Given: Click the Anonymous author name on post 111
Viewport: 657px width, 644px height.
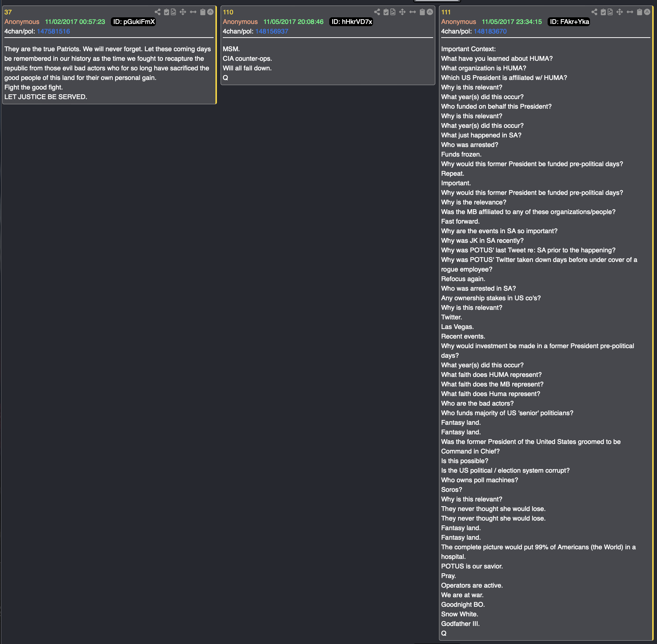Looking at the screenshot, I should [459, 22].
